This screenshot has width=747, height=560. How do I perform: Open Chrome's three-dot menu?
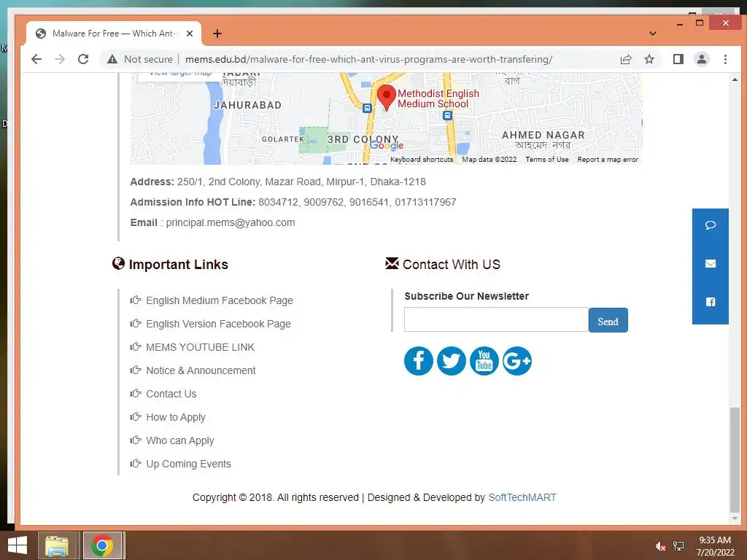[725, 59]
